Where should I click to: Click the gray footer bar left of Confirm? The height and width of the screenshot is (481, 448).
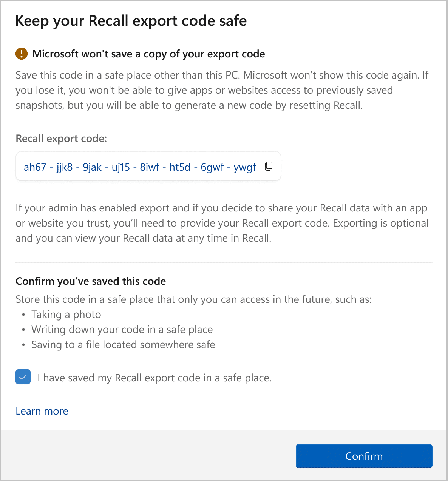147,456
